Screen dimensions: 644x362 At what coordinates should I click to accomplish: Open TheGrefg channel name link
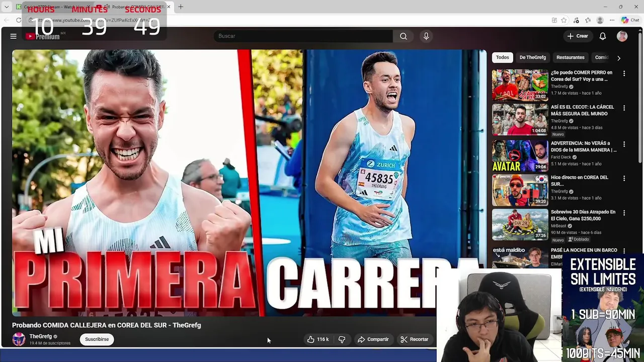click(40, 336)
